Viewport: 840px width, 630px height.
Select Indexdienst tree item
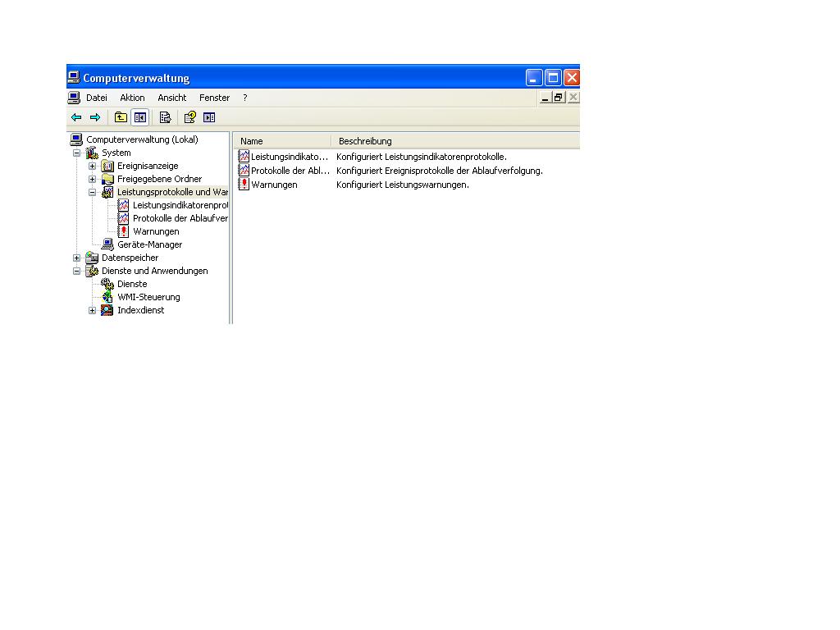tap(141, 310)
